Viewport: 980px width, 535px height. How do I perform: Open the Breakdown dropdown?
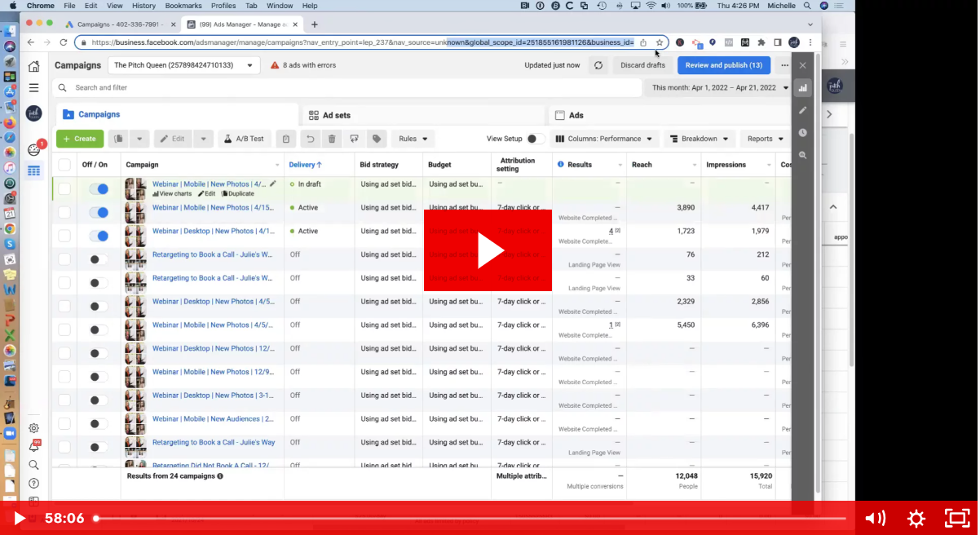pyautogui.click(x=699, y=139)
